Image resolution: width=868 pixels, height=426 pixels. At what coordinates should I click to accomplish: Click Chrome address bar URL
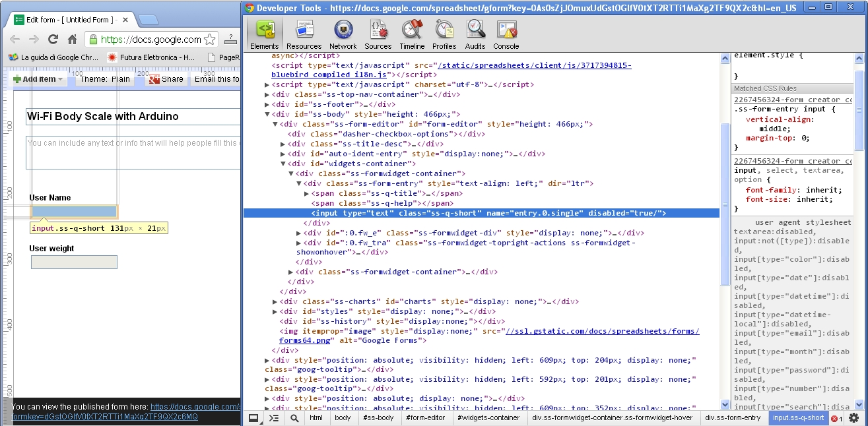pyautogui.click(x=151, y=39)
